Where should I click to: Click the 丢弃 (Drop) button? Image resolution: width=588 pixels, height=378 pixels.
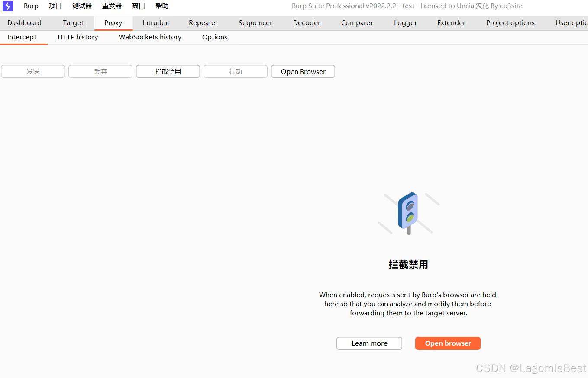pos(100,71)
